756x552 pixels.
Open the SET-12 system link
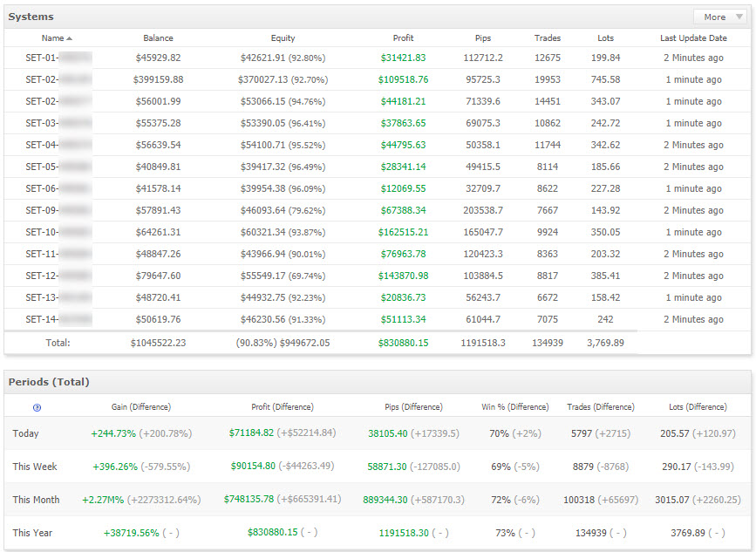[x=58, y=276]
